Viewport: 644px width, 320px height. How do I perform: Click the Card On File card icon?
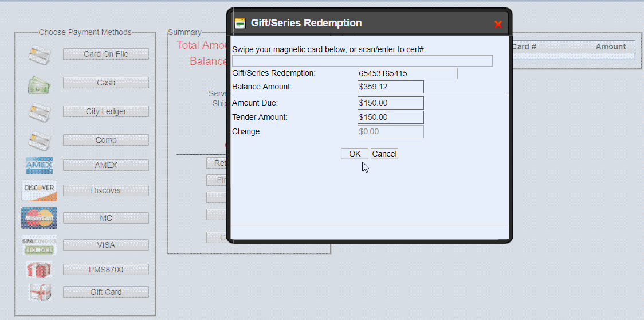tap(40, 54)
